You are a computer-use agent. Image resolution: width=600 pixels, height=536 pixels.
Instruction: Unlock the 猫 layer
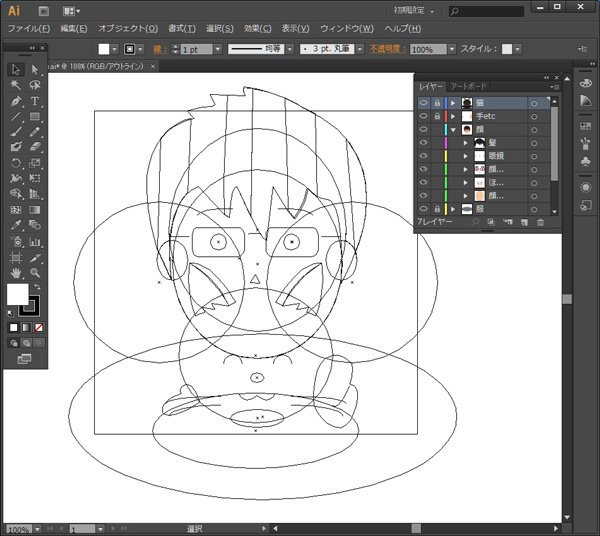(x=437, y=103)
